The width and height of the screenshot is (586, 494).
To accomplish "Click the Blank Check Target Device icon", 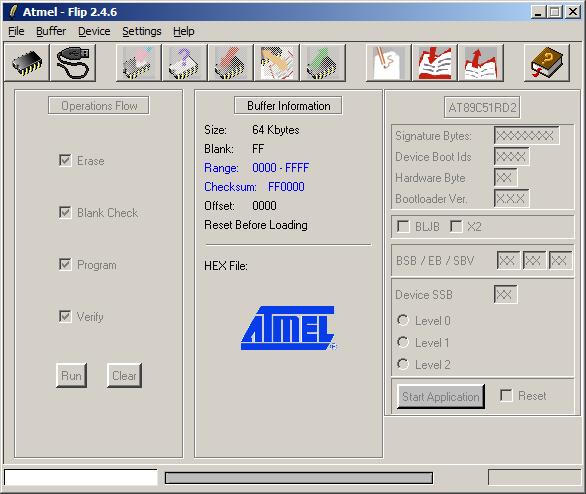I will click(x=185, y=63).
